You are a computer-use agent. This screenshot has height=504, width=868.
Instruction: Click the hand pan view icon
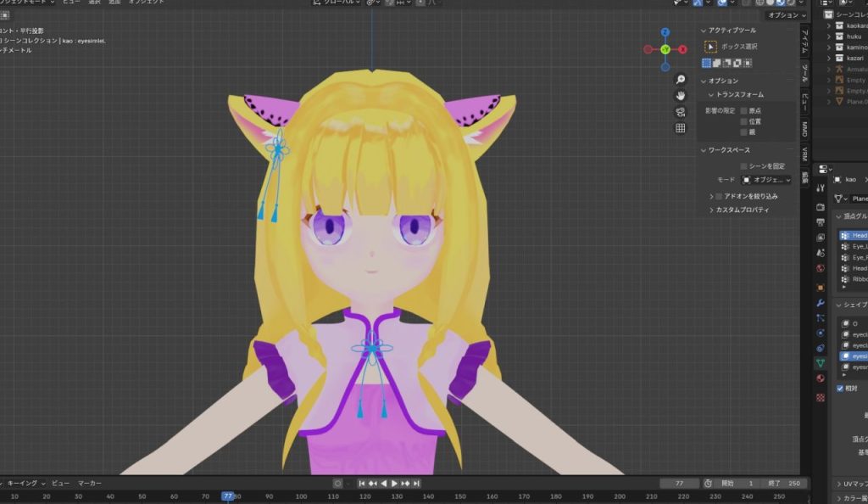(x=680, y=95)
